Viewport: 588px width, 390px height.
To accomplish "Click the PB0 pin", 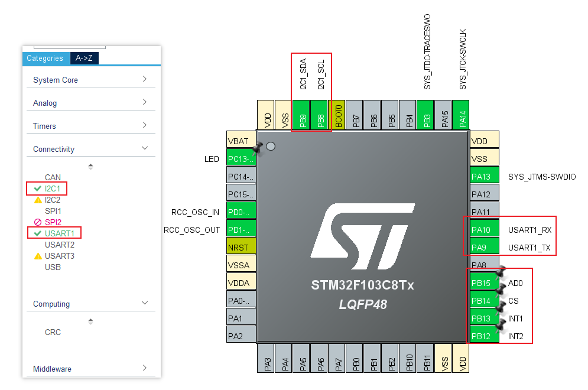I will click(x=355, y=358).
